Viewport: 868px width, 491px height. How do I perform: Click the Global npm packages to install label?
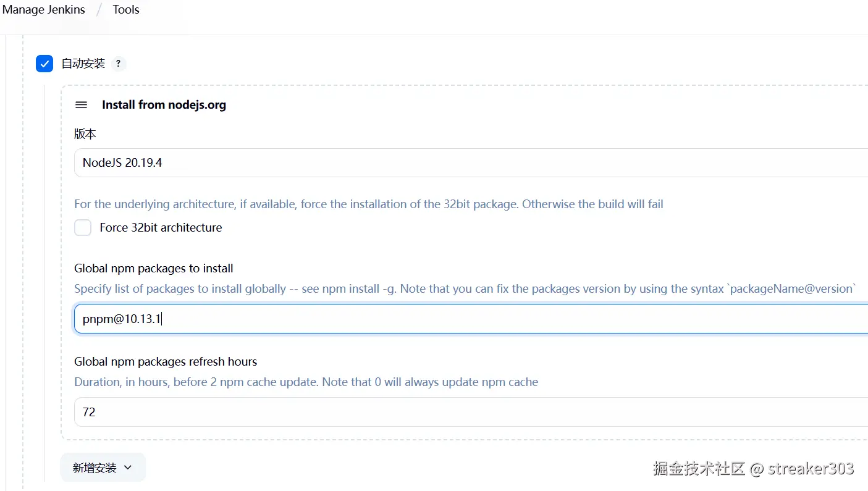154,269
